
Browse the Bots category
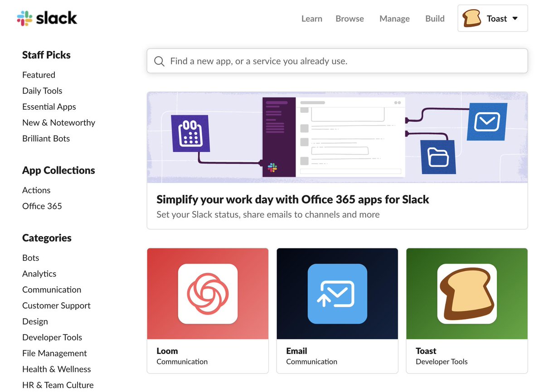click(30, 257)
